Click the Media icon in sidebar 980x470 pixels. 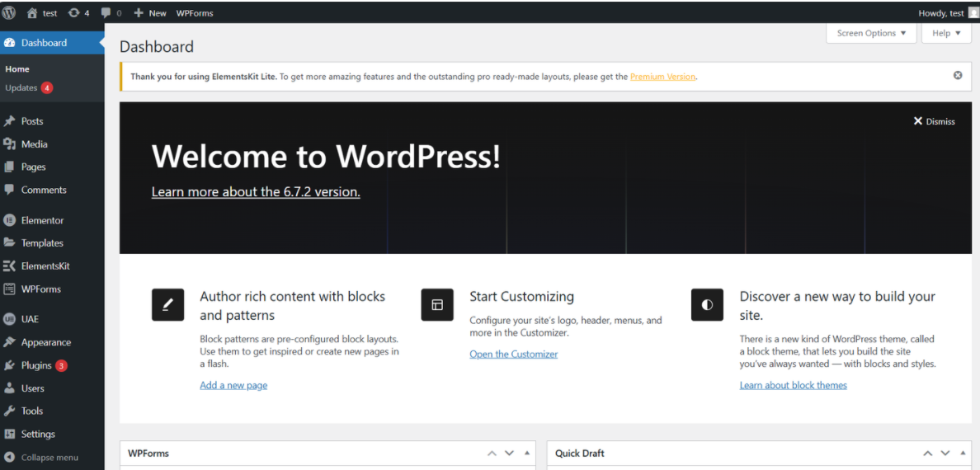point(9,144)
